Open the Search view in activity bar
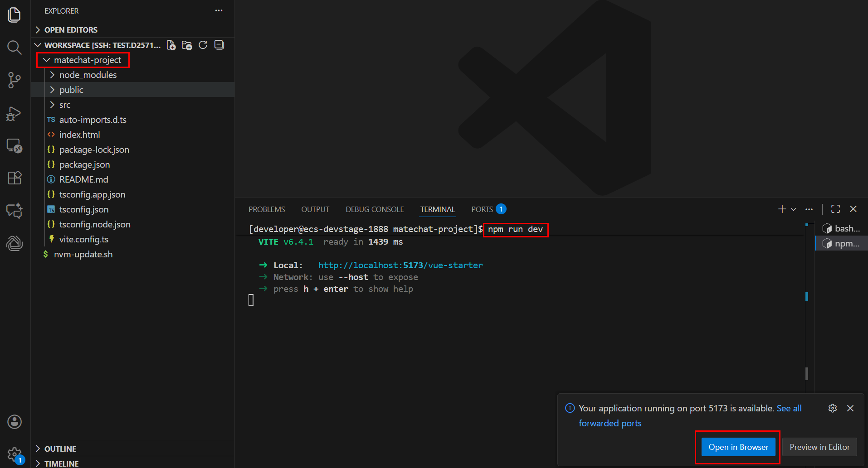This screenshot has width=868, height=468. point(14,48)
